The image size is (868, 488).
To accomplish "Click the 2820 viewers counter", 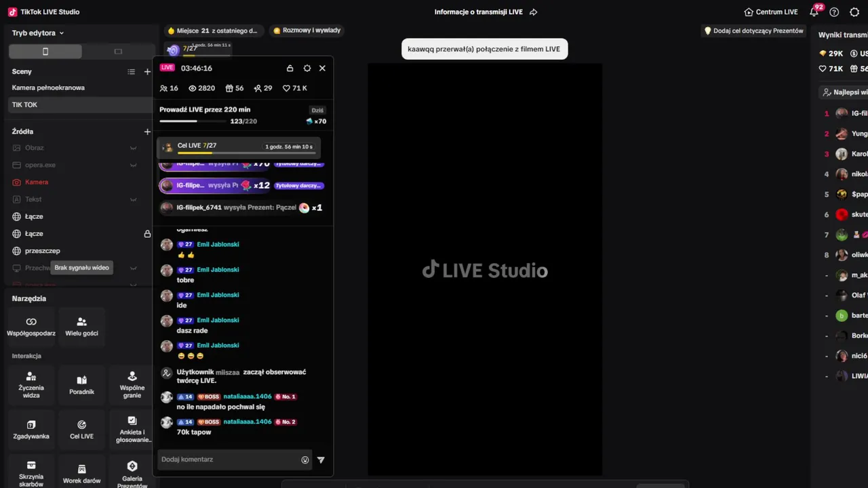I will 201,88.
